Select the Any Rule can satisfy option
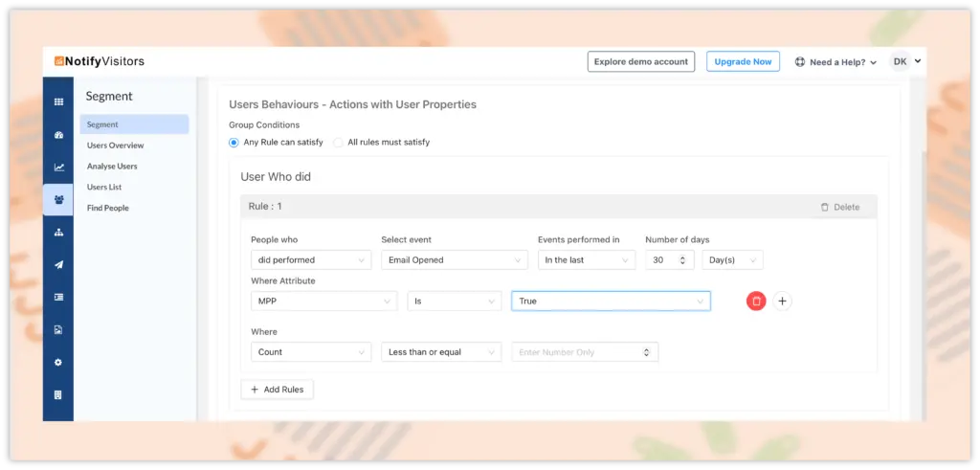Screen dimensions: 980x470 (234, 143)
